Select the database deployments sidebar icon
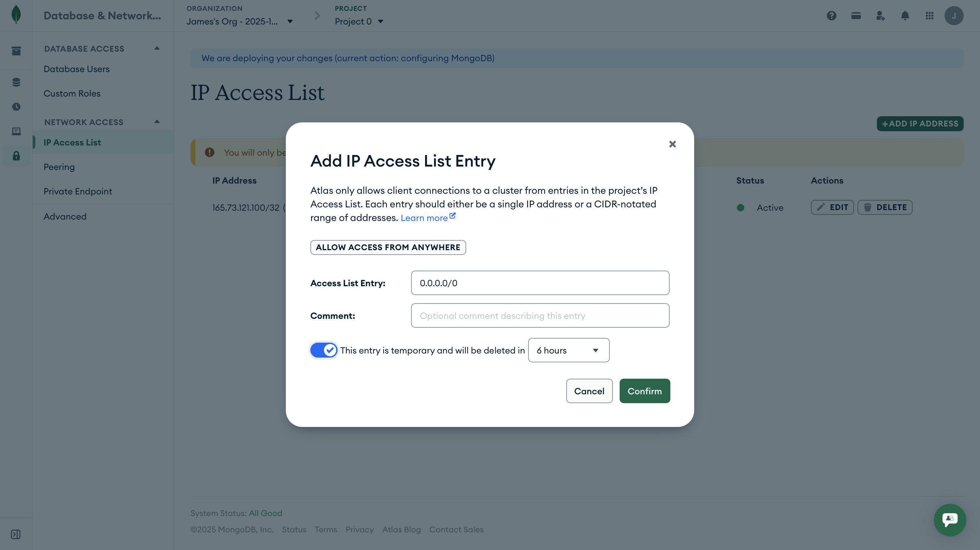 tap(16, 82)
